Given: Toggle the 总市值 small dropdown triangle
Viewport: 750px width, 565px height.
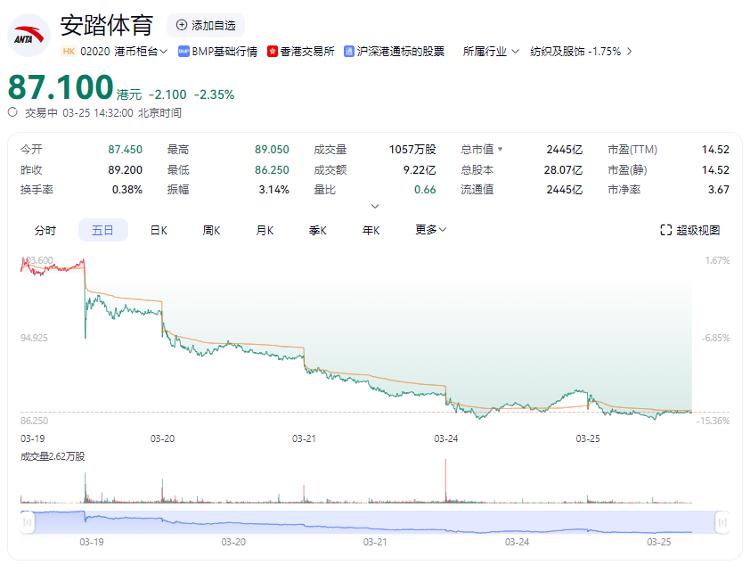Looking at the screenshot, I should pyautogui.click(x=500, y=149).
